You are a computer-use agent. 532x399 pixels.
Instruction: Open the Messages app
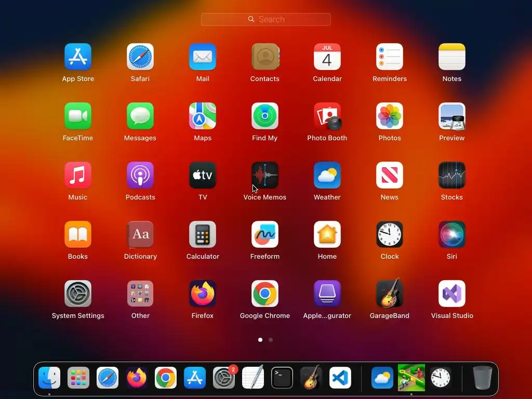pyautogui.click(x=140, y=116)
